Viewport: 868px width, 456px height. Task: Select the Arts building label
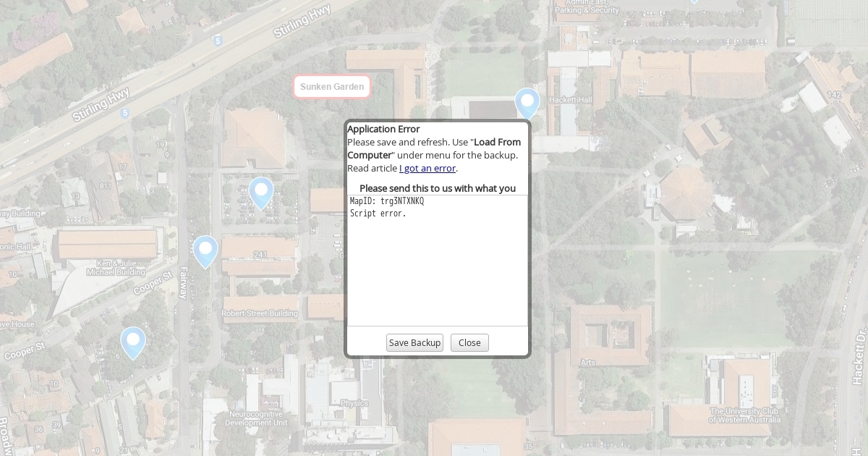tap(588, 363)
